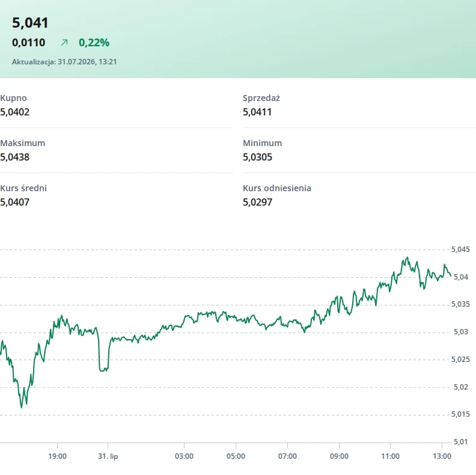
Task: Click the 19:00 time axis label
Action: (x=57, y=456)
